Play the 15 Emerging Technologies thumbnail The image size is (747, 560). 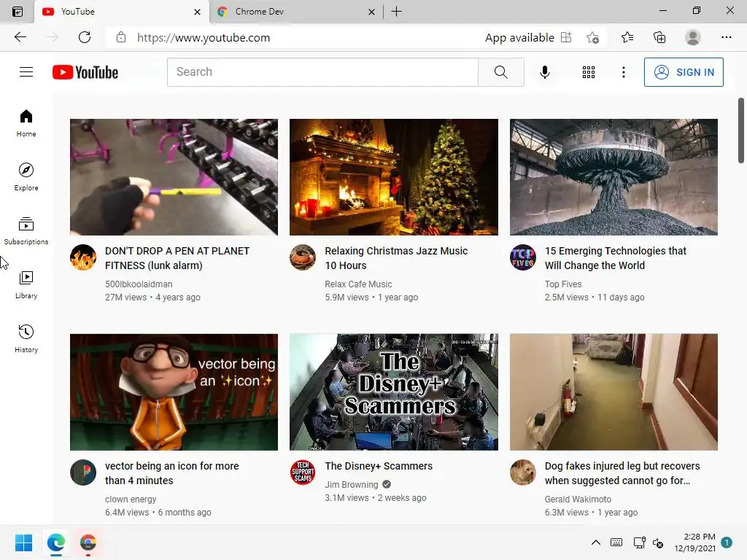click(x=614, y=177)
